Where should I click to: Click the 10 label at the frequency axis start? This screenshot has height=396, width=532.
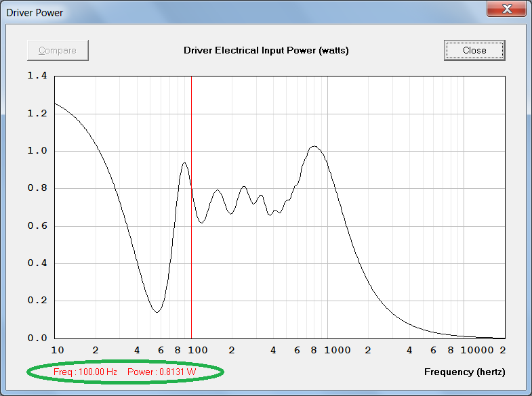58,350
